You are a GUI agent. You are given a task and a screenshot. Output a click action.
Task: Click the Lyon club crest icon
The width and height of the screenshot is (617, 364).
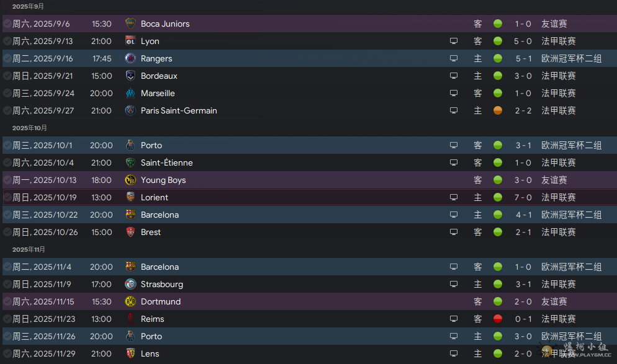coord(130,41)
